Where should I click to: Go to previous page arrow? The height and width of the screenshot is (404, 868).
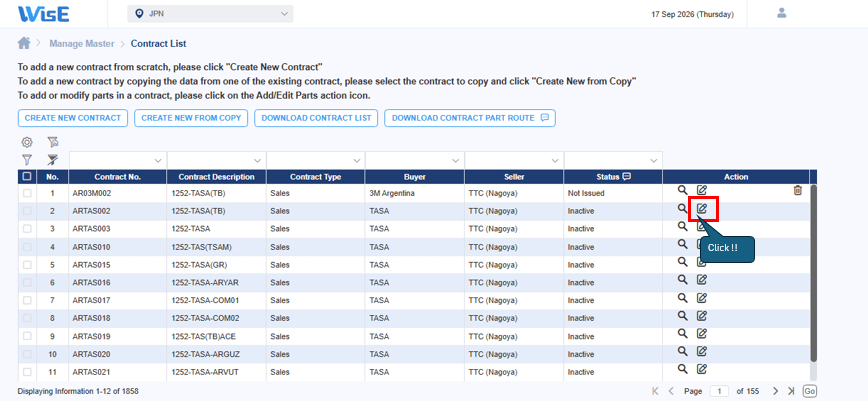pyautogui.click(x=671, y=391)
